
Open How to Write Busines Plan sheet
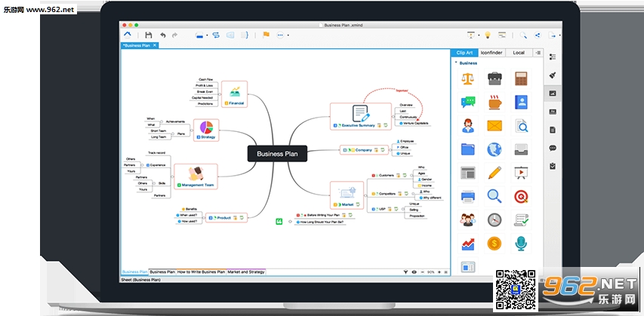pos(202,272)
